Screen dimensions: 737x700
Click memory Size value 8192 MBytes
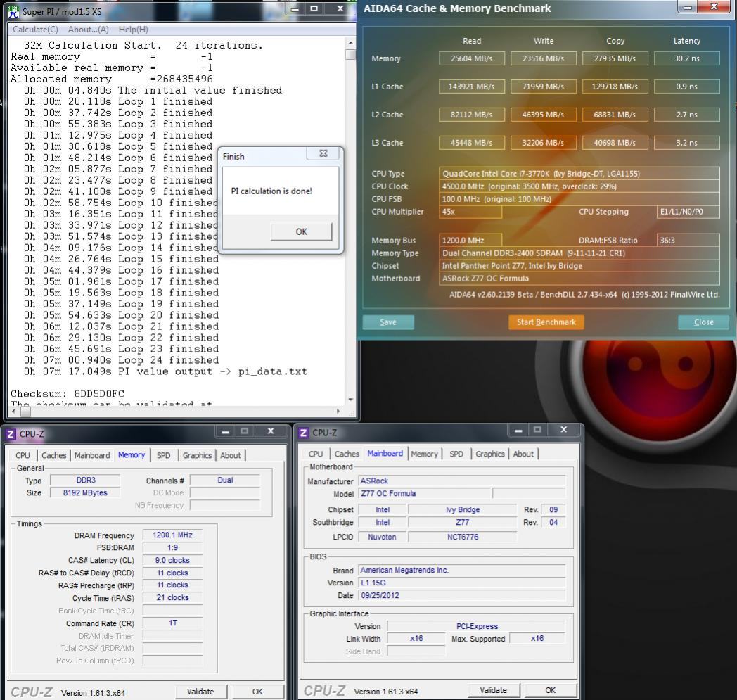85,492
